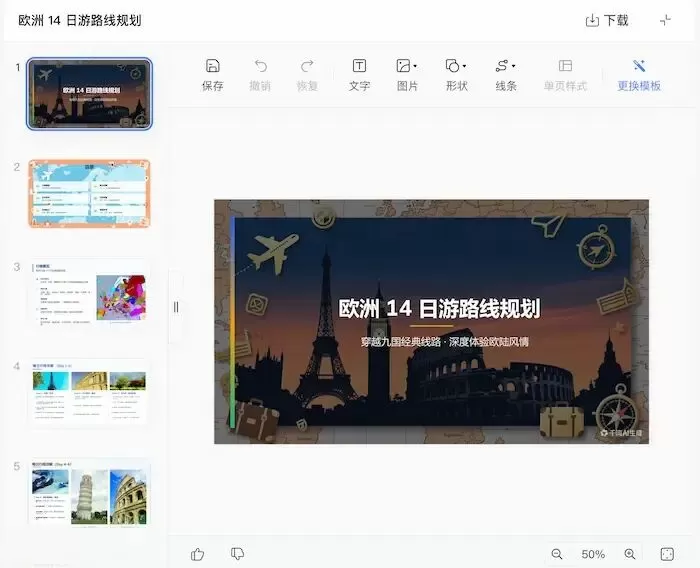Select slide 5 Pisa tower thumbnail
Viewport: 700px width, 568px height.
(89, 492)
